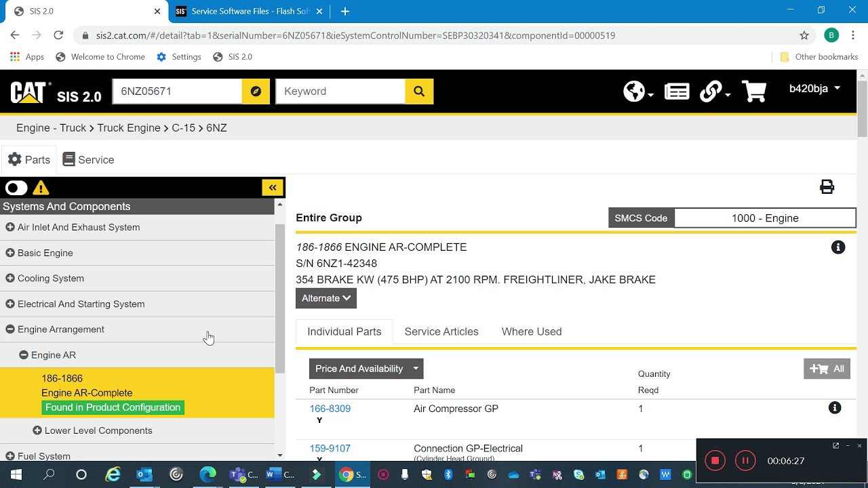Open the Alternate dropdown

coord(326,298)
